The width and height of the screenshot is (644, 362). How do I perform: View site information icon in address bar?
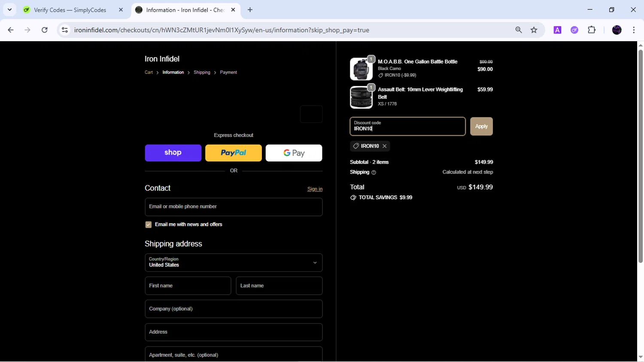coord(65,30)
